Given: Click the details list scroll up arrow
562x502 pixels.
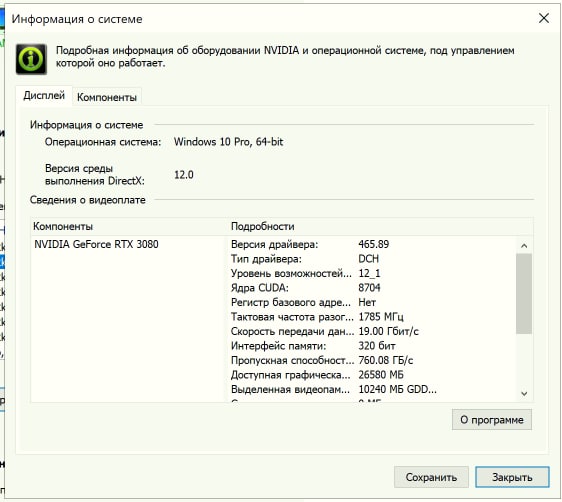Looking at the screenshot, I should tap(524, 246).
